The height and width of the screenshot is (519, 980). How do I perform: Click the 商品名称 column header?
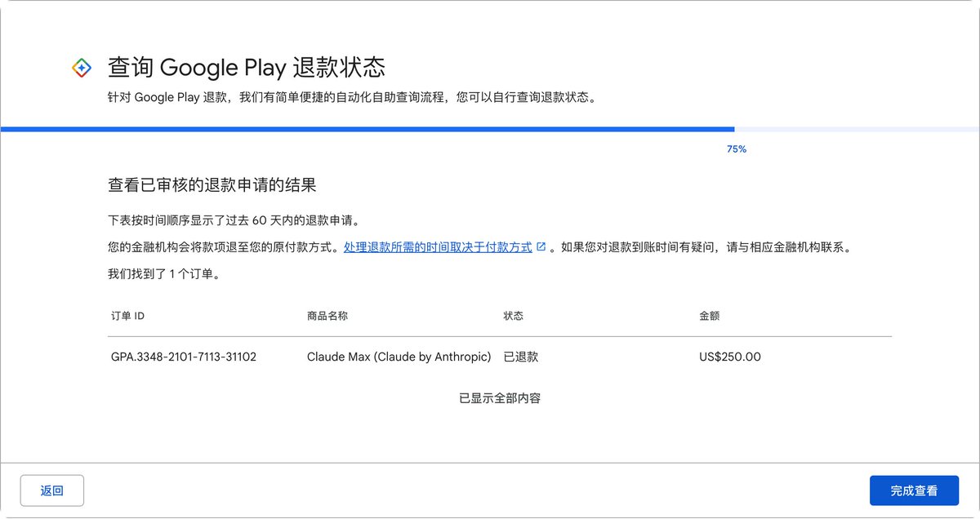327,316
